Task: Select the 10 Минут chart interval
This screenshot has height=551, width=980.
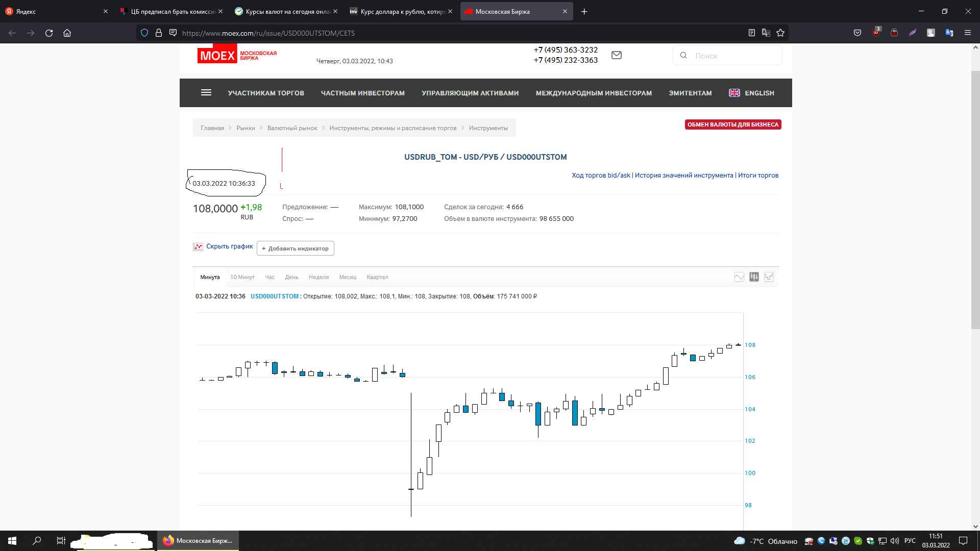Action: click(242, 277)
